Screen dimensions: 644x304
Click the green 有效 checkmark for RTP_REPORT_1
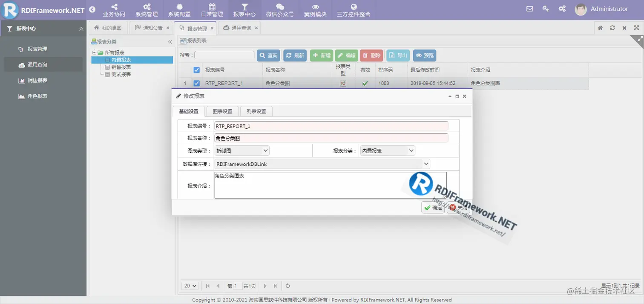pyautogui.click(x=365, y=84)
